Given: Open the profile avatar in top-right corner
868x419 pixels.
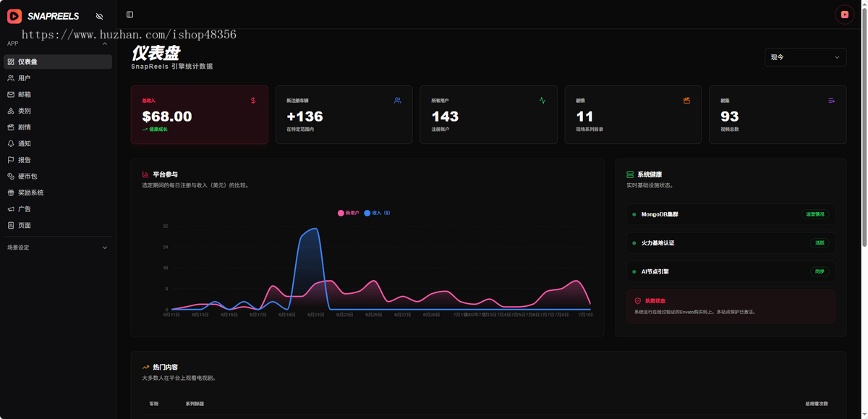Looking at the screenshot, I should tap(844, 14).
